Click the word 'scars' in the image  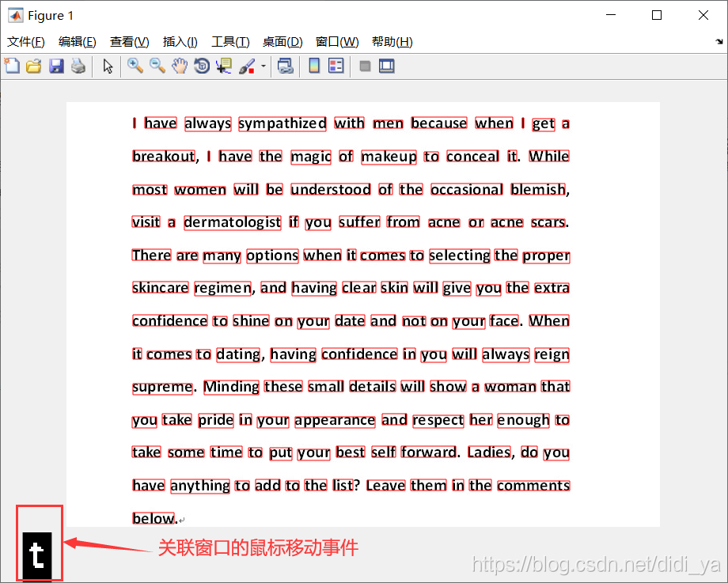click(x=548, y=222)
